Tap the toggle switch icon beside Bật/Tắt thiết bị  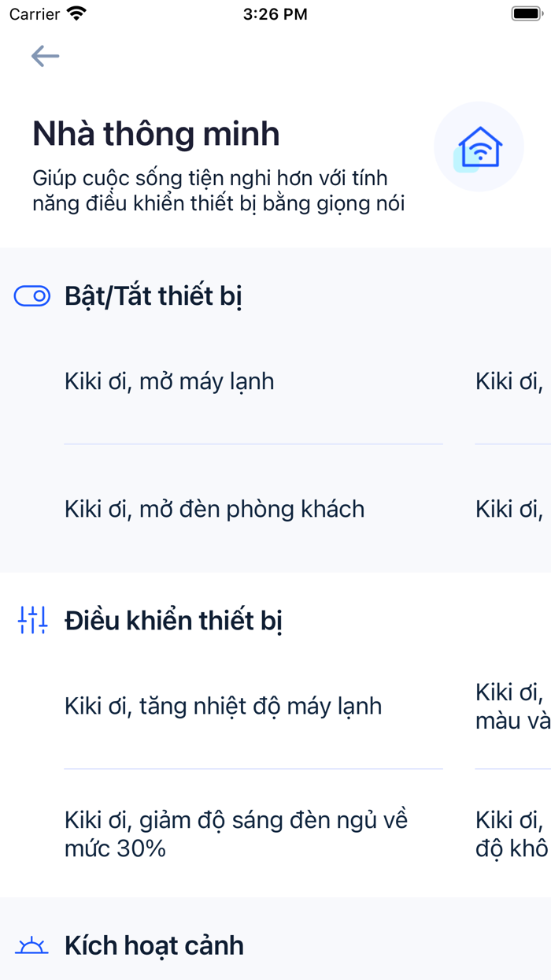click(31, 295)
